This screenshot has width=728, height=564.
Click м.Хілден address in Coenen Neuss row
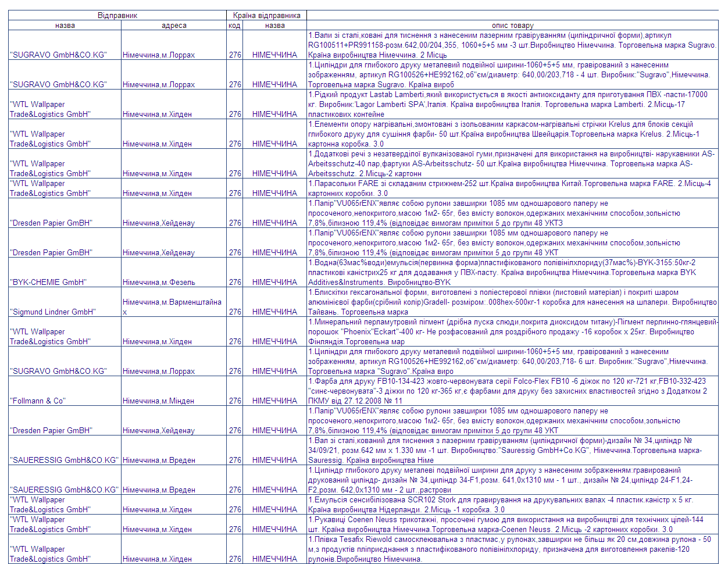(174, 524)
